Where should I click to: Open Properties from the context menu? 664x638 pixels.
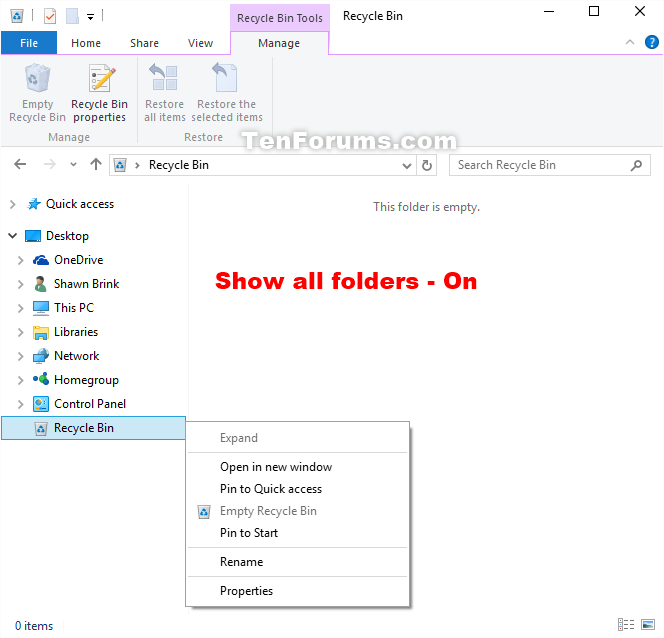tap(298, 591)
